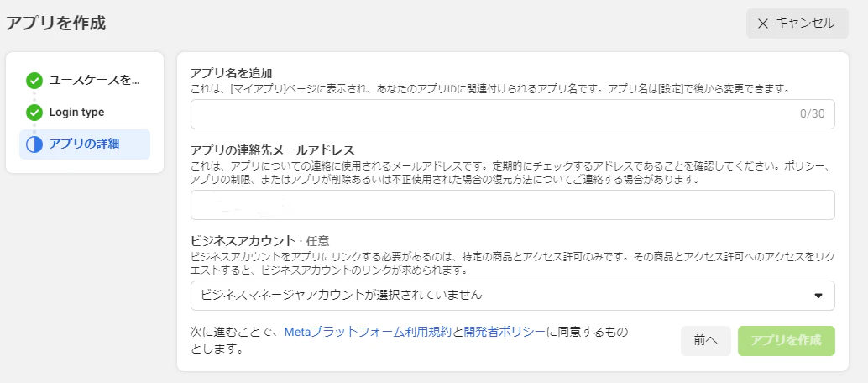The height and width of the screenshot is (383, 868).
Task: Open the Metaプラットフォーム利用規約 link
Action: pyautogui.click(x=369, y=333)
